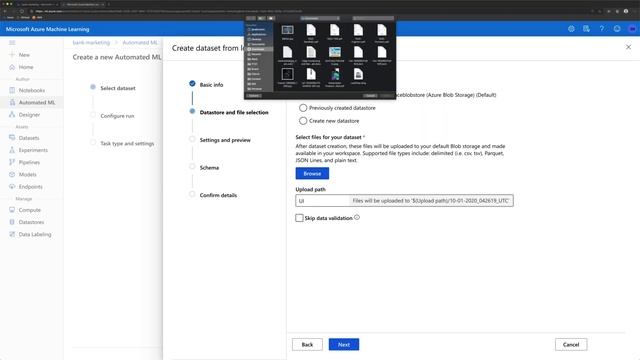The height and width of the screenshot is (360, 640).
Task: Select Create new datastore option
Action: pos(303,121)
